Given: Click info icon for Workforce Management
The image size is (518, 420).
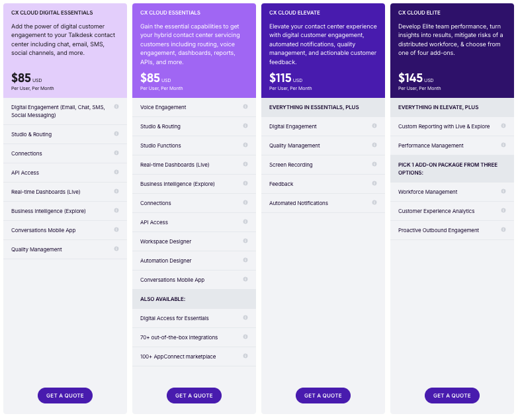Looking at the screenshot, I should tap(503, 191).
